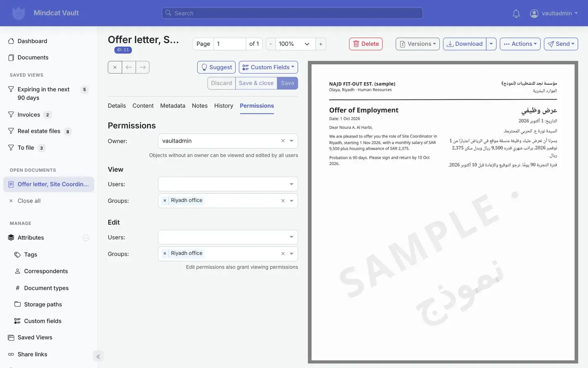Screen dimensions: 588x368
Task: Close the document with the X button
Action: [115, 67]
